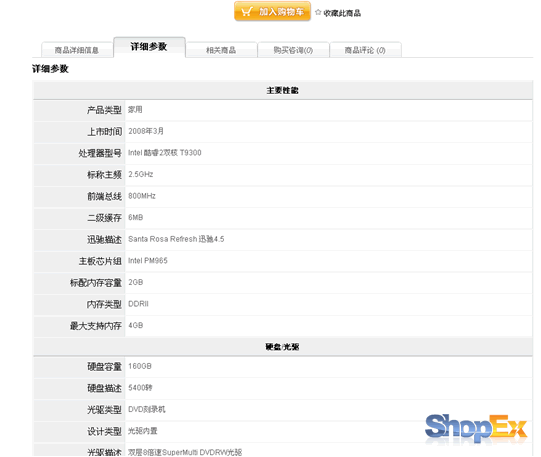Click the 二级缓存 label

tap(105, 218)
